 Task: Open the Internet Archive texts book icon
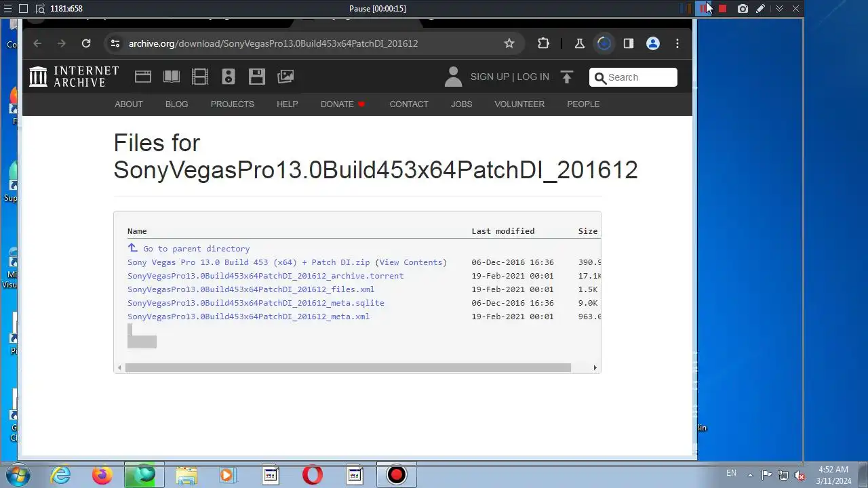172,77
